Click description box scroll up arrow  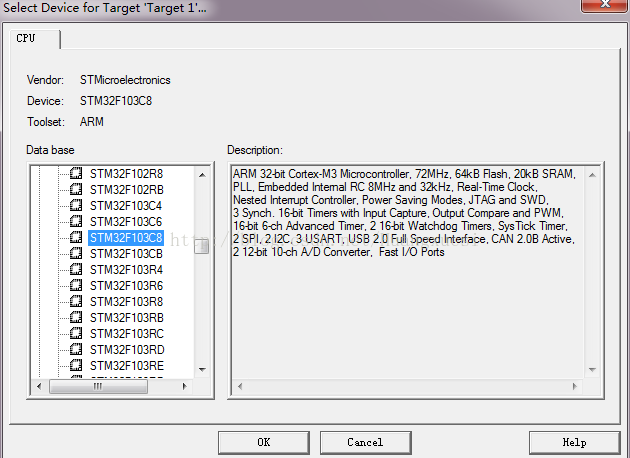pyautogui.click(x=592, y=175)
